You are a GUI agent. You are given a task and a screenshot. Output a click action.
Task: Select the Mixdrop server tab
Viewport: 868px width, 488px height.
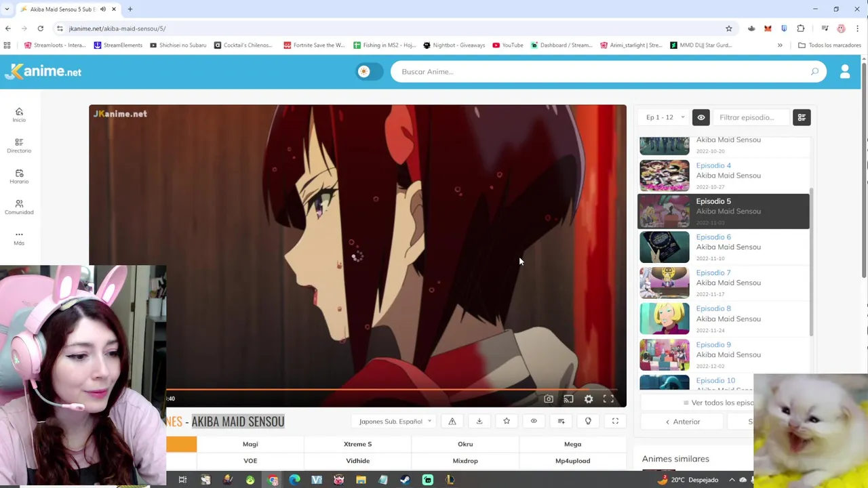pyautogui.click(x=465, y=461)
